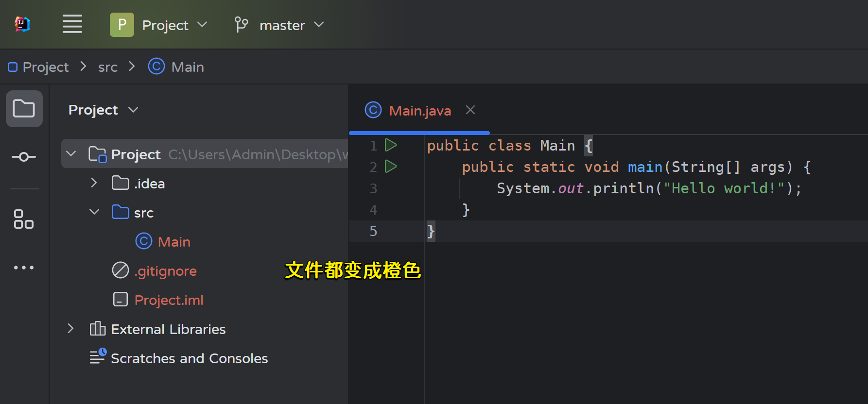Expand External Libraries node
868x404 pixels.
click(71, 329)
